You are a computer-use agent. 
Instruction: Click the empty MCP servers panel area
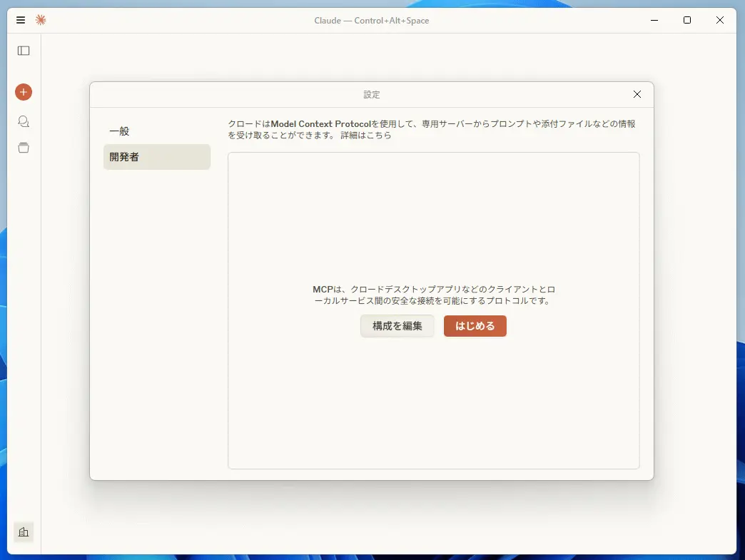click(x=434, y=214)
